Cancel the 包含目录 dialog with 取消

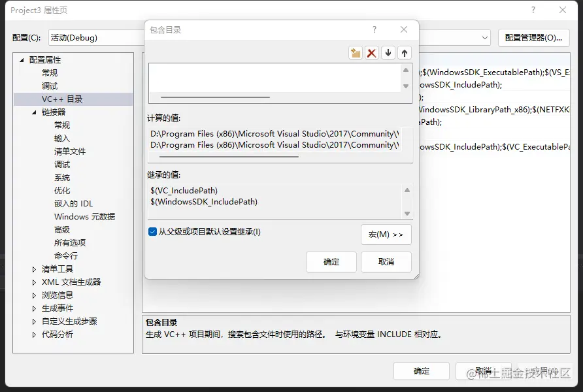386,262
